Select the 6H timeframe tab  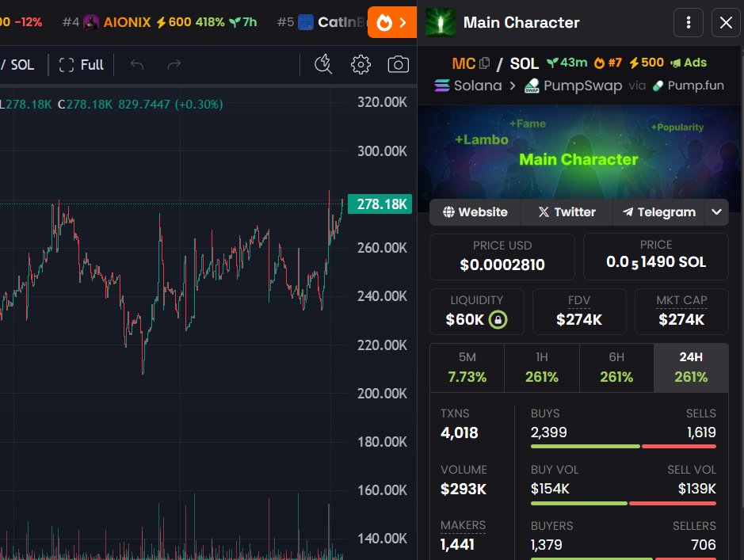point(616,368)
